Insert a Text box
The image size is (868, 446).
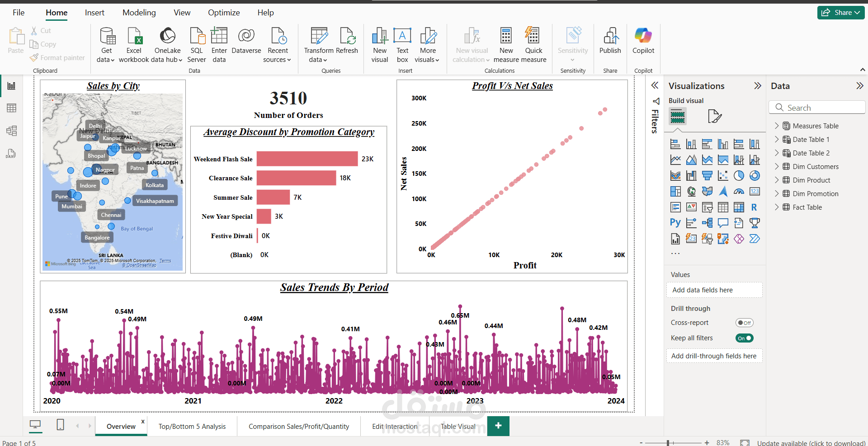click(x=402, y=45)
